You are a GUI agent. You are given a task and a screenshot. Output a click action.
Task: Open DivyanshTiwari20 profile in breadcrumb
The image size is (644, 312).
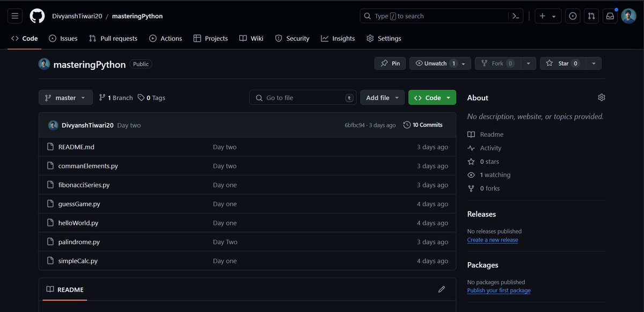[x=76, y=16]
